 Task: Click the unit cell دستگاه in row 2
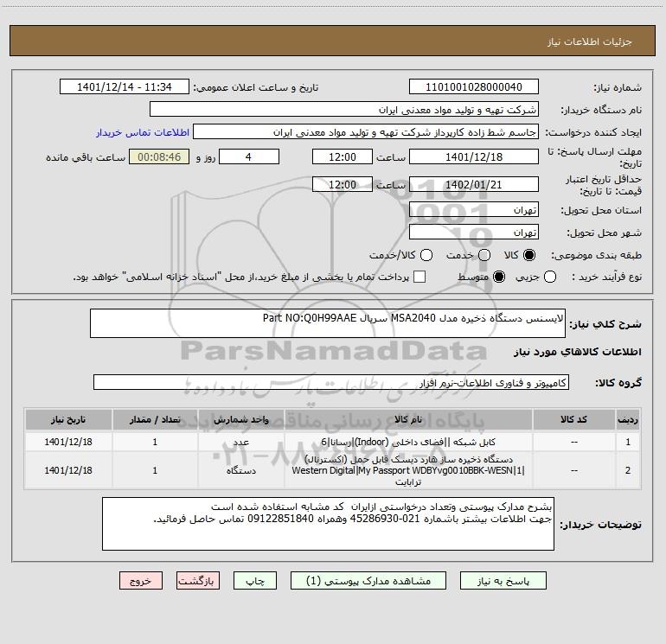(240, 470)
